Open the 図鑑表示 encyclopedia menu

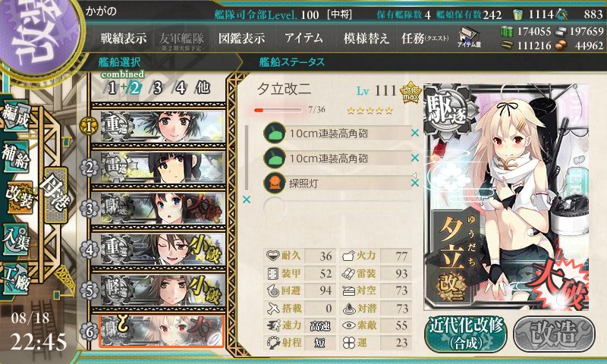coord(241,38)
